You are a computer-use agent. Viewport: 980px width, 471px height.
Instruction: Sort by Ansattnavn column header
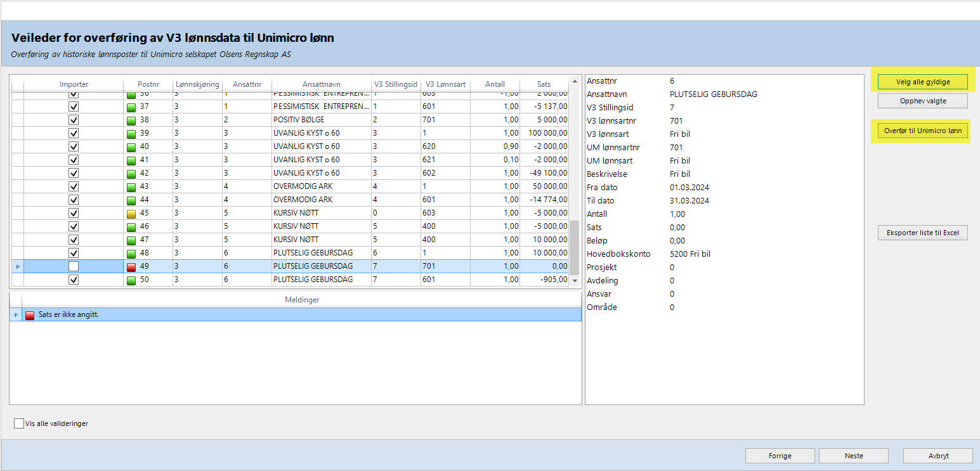(321, 84)
